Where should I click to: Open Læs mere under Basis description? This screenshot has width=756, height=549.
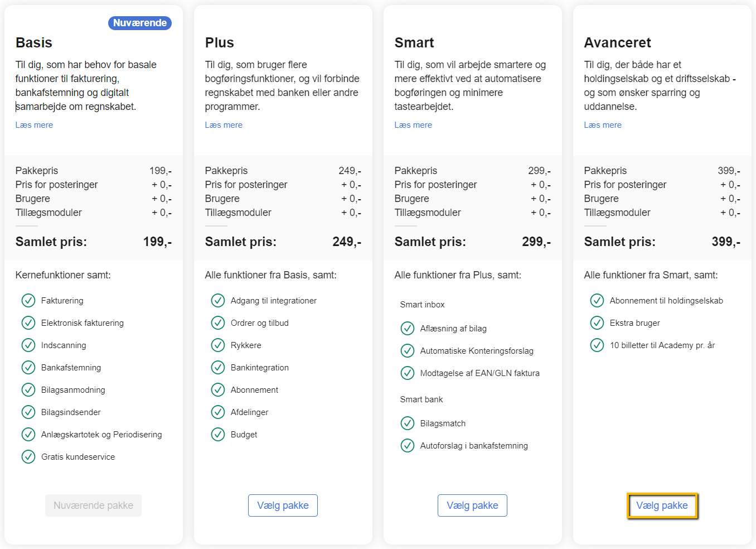coord(34,125)
